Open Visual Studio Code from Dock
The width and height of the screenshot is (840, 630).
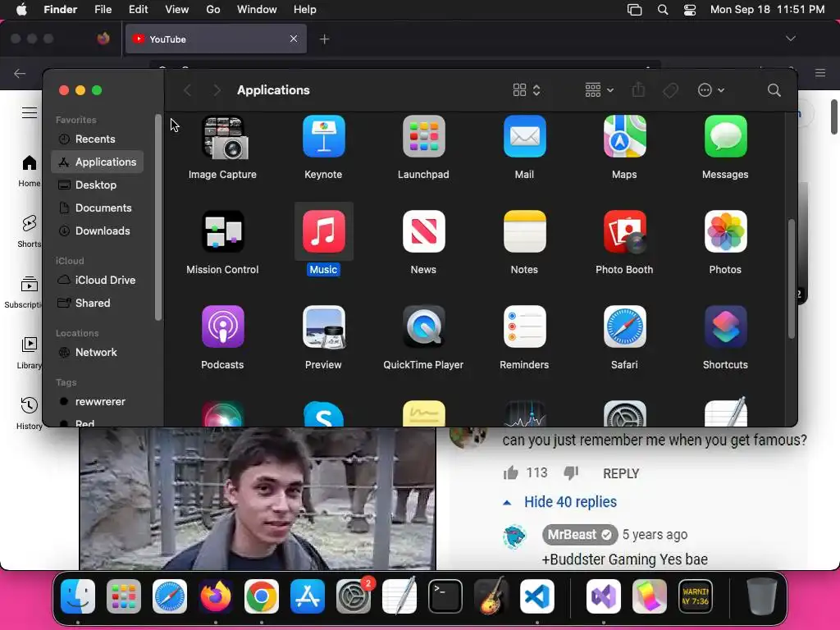[x=536, y=596]
